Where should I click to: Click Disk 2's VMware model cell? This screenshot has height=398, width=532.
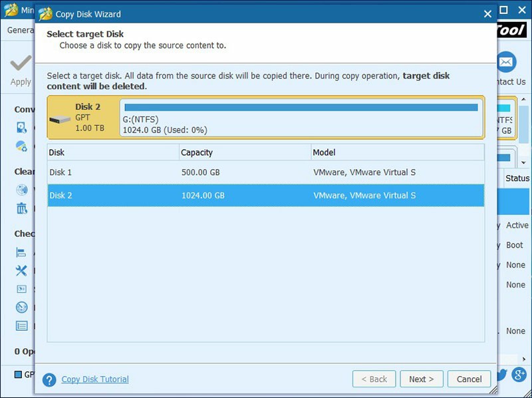click(364, 195)
